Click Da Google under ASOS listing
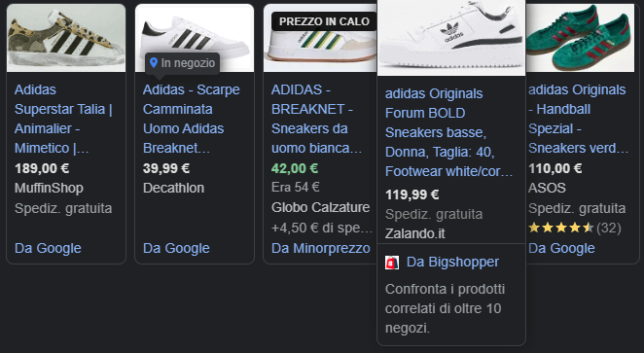 (x=561, y=248)
